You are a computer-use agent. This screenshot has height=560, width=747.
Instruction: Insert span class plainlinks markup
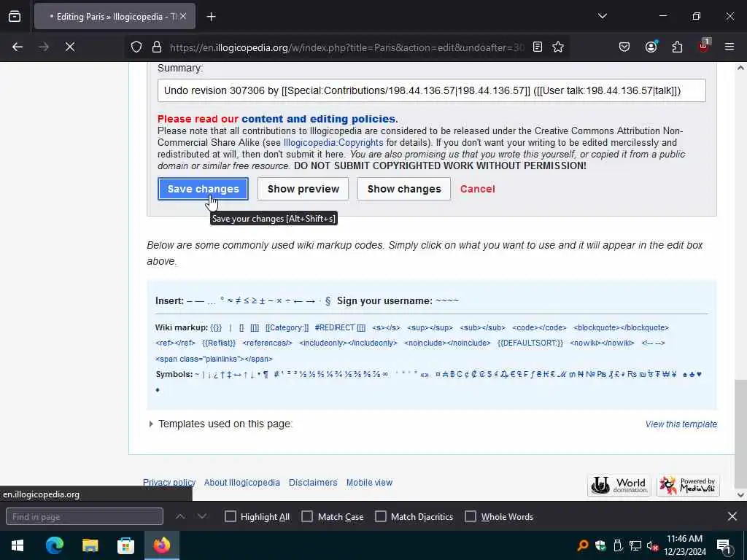214,359
